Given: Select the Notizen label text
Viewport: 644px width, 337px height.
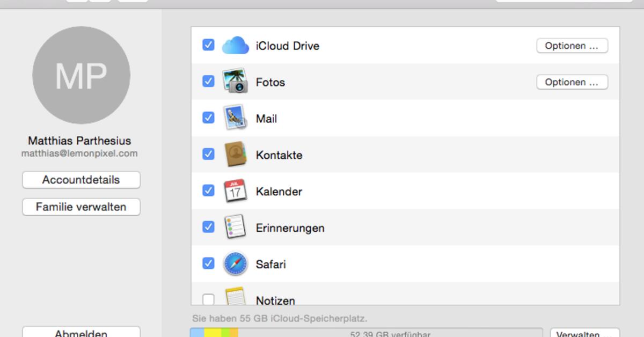Looking at the screenshot, I should [x=275, y=300].
